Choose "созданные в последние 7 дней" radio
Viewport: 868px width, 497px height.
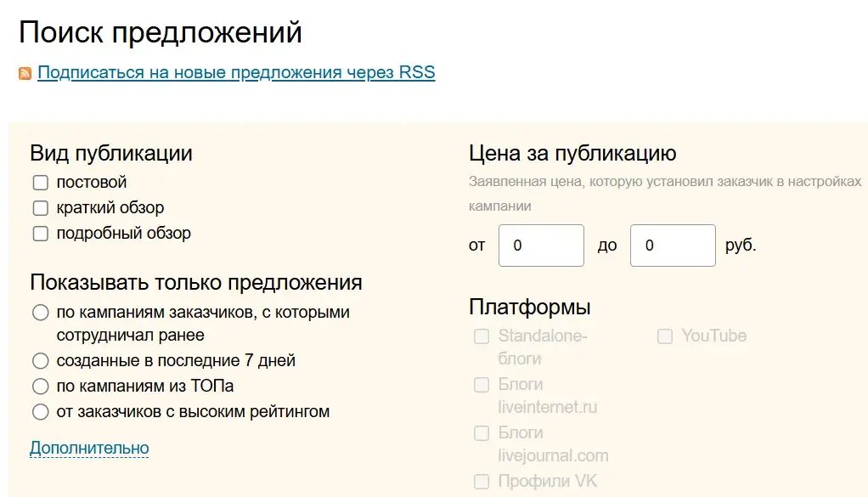point(41,360)
